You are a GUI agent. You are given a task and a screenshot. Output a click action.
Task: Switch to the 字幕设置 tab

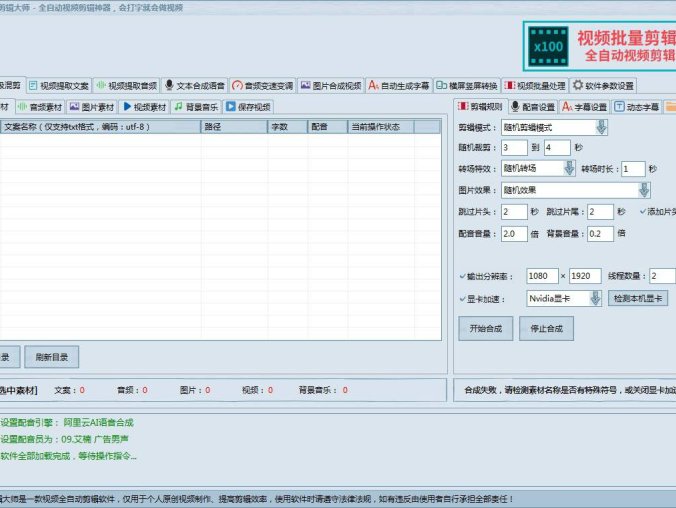(x=585, y=107)
